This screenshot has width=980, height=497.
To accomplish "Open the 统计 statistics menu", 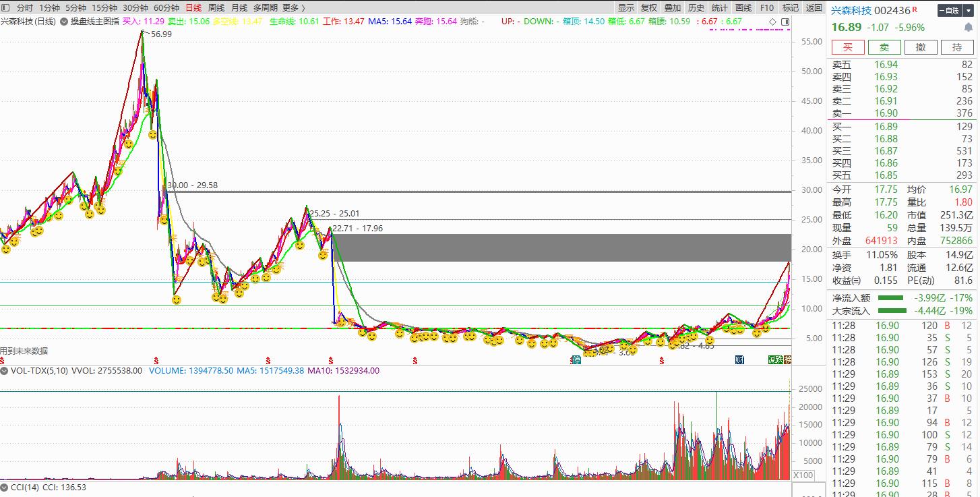I will point(720,8).
